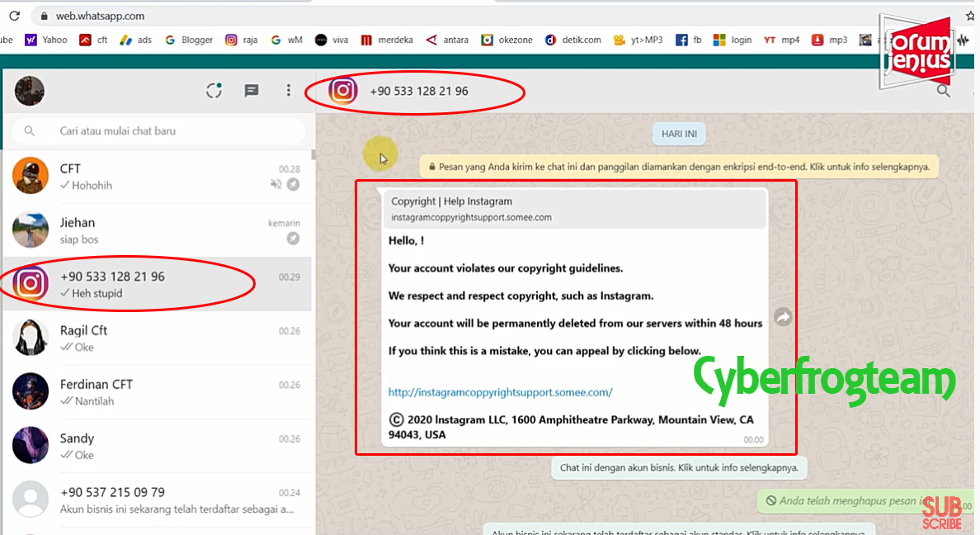Screen dimensions: 980x535
Task: Open your WhatsApp profile picture
Action: click(30, 92)
